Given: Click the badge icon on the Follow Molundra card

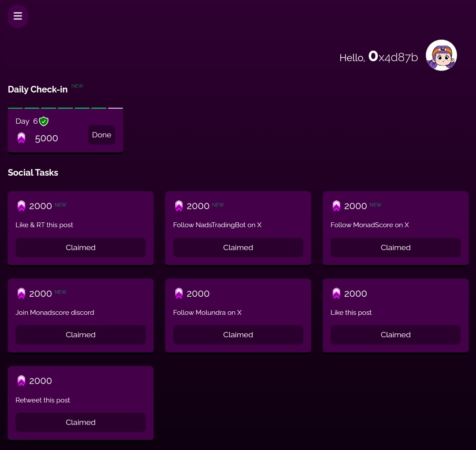Looking at the screenshot, I should [x=178, y=293].
